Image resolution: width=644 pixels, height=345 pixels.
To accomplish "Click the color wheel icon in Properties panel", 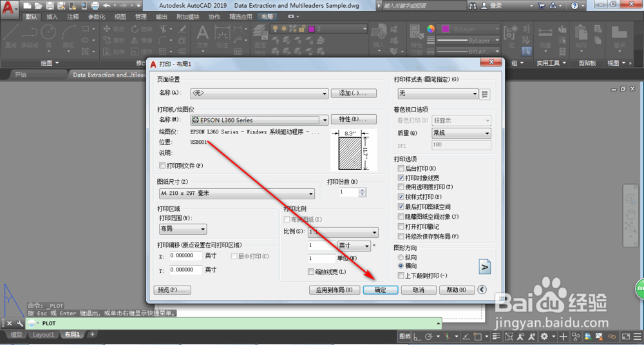I will 431,29.
